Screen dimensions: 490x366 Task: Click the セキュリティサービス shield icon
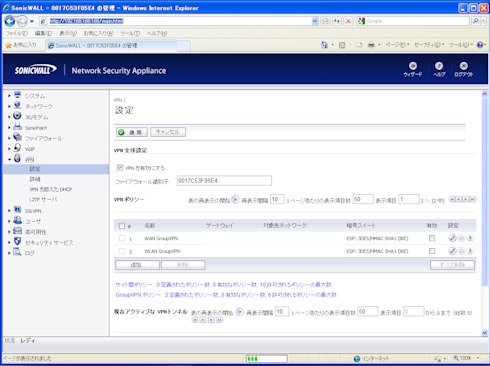tap(18, 241)
